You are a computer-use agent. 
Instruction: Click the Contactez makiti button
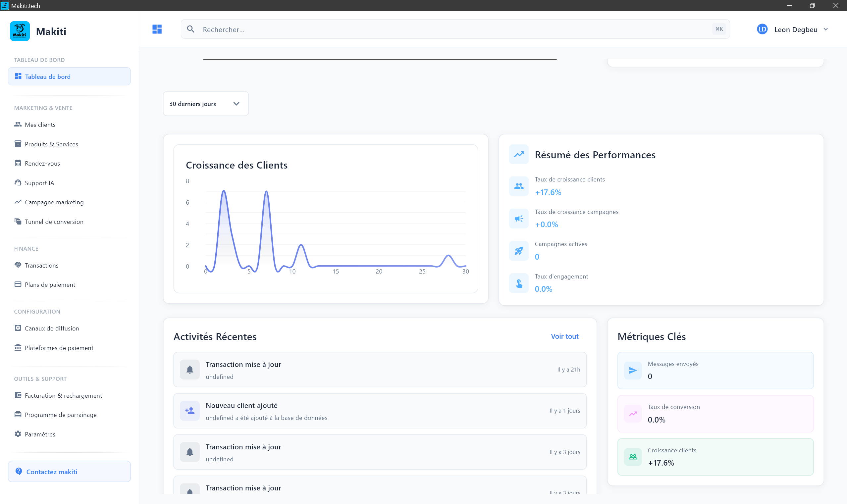[x=69, y=472]
